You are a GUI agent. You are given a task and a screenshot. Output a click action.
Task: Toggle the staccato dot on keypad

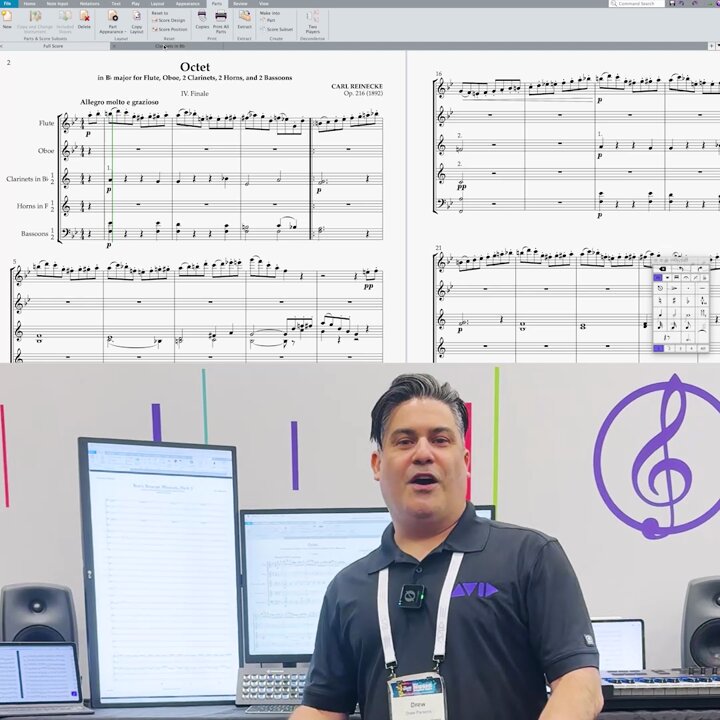coord(688,288)
